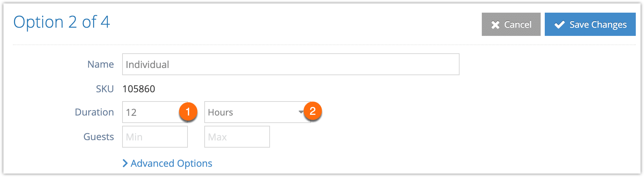Image resolution: width=644 pixels, height=177 pixels.
Task: Click the checkmark icon on Save Changes
Action: tap(559, 25)
